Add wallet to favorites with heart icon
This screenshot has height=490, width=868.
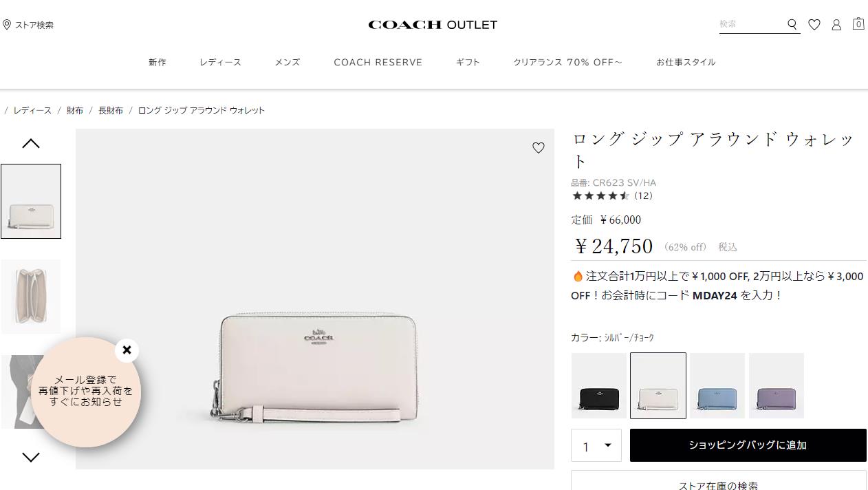pyautogui.click(x=539, y=147)
